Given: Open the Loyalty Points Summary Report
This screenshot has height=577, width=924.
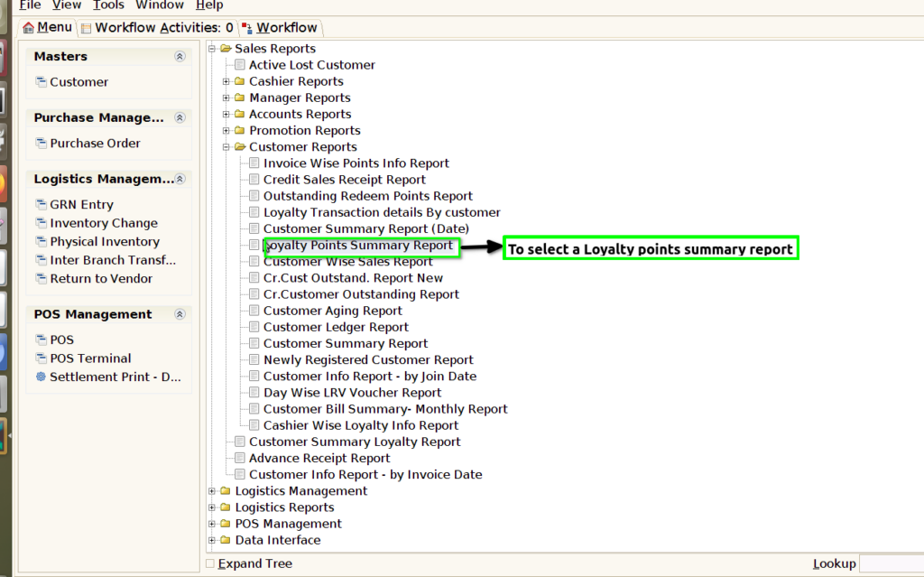Looking at the screenshot, I should (x=357, y=245).
